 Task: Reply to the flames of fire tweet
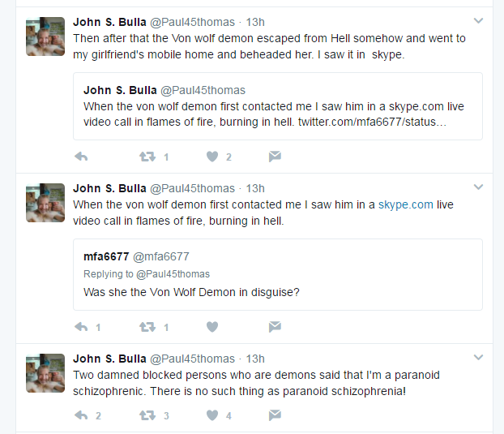[81, 327]
